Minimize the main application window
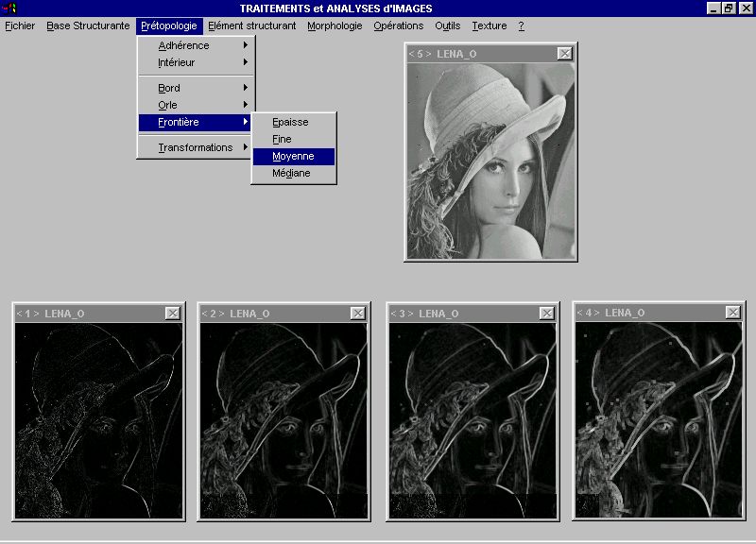 click(713, 8)
